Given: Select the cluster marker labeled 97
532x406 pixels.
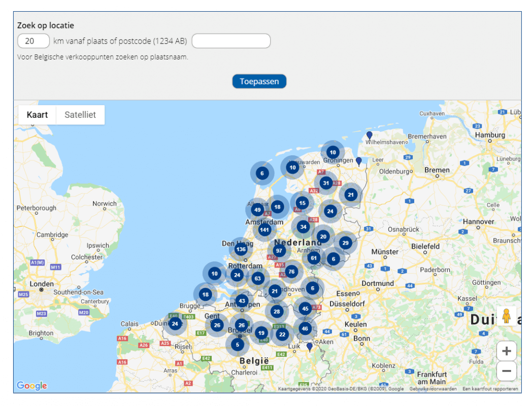Looking at the screenshot, I should 279,251.
